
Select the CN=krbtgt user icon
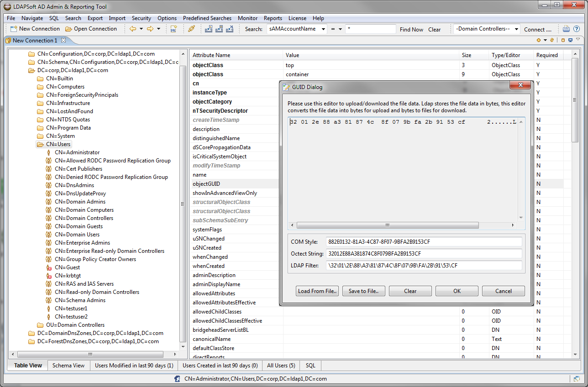click(x=49, y=276)
